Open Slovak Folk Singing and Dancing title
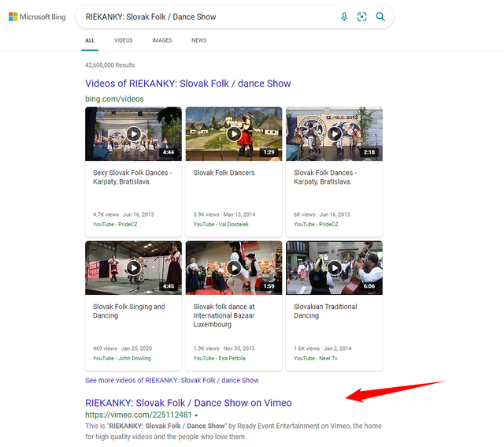This screenshot has width=504, height=447. click(128, 311)
